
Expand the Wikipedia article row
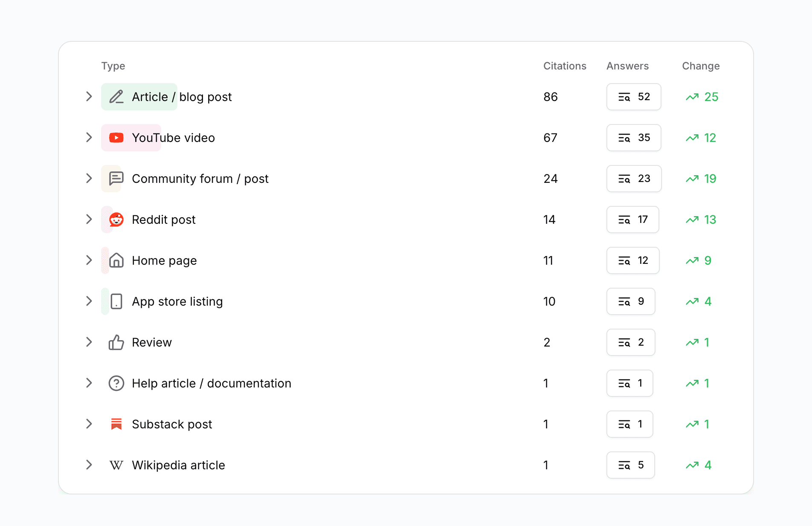pyautogui.click(x=89, y=465)
